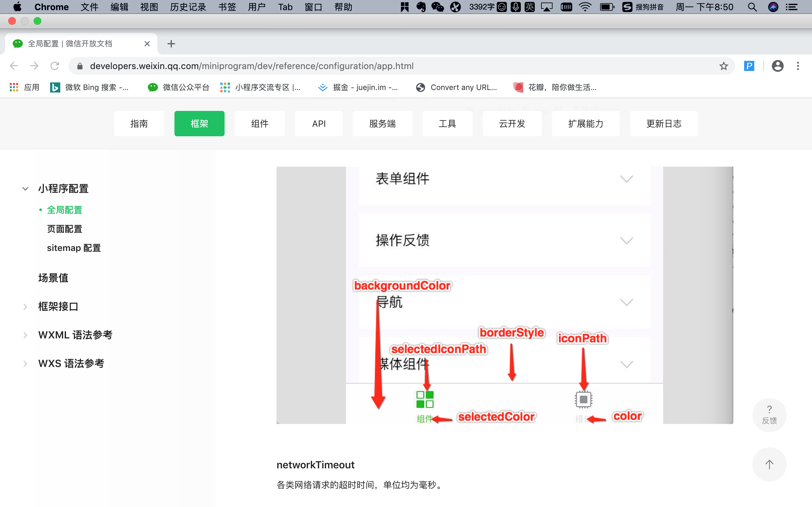Viewport: 812px width, 507px height.
Task: Open the new tab plus button
Action: click(x=171, y=44)
